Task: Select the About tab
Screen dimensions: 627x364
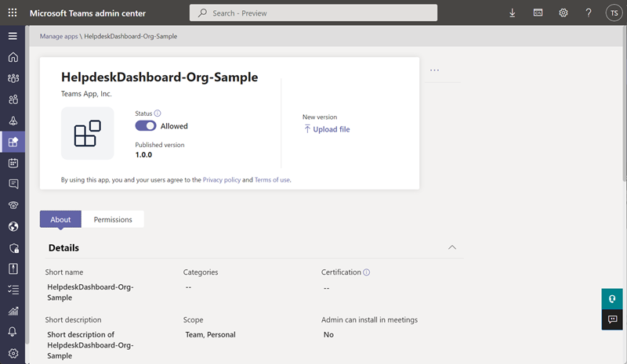Action: point(60,219)
